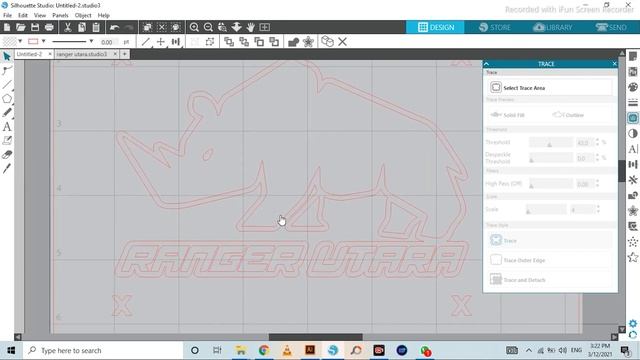This screenshot has height=360, width=640.
Task: Zoom out with magnifier minus icon
Action: pyautogui.click(x=208, y=27)
